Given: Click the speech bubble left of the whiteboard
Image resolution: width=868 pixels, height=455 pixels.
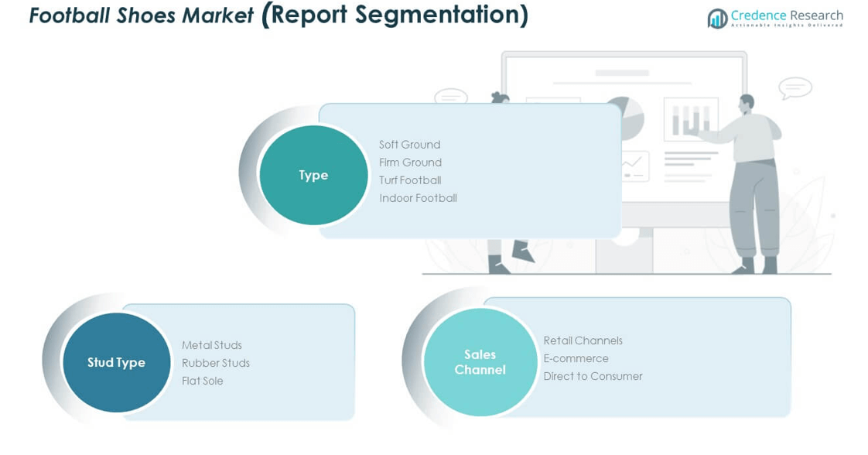Looking at the screenshot, I should click(x=450, y=97).
